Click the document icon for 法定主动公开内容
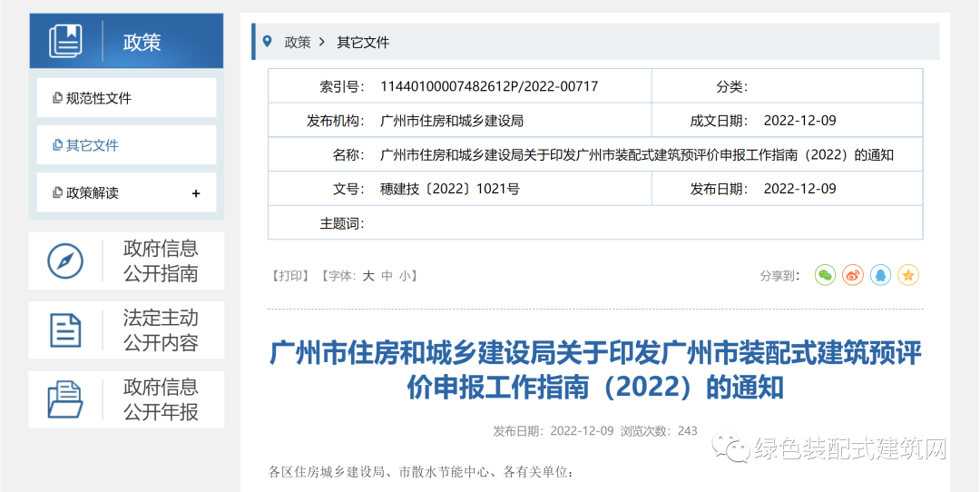The width and height of the screenshot is (980, 492). pyautogui.click(x=65, y=330)
